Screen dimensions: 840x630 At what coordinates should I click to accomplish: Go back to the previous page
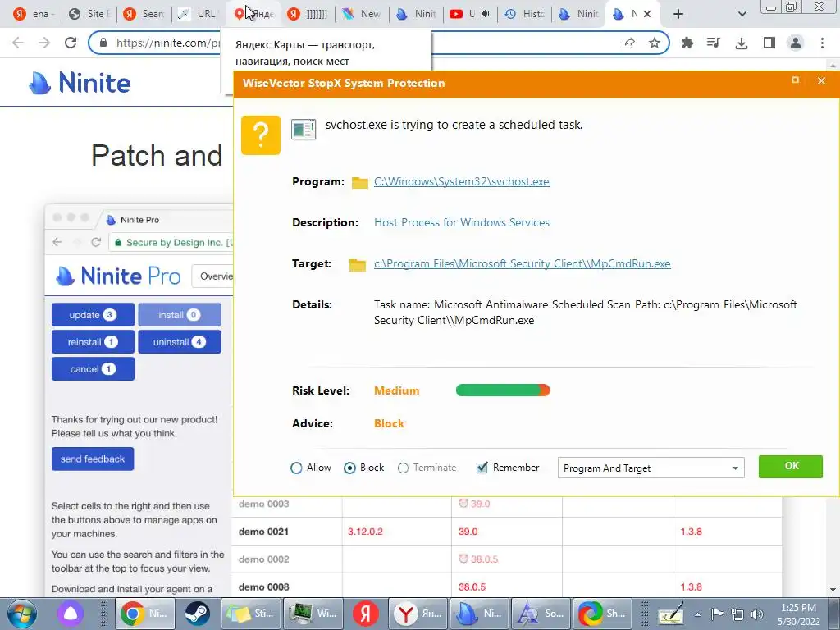point(18,43)
